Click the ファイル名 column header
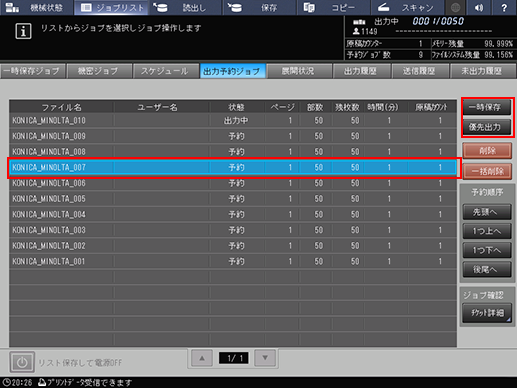The width and height of the screenshot is (517, 388). pyautogui.click(x=62, y=107)
